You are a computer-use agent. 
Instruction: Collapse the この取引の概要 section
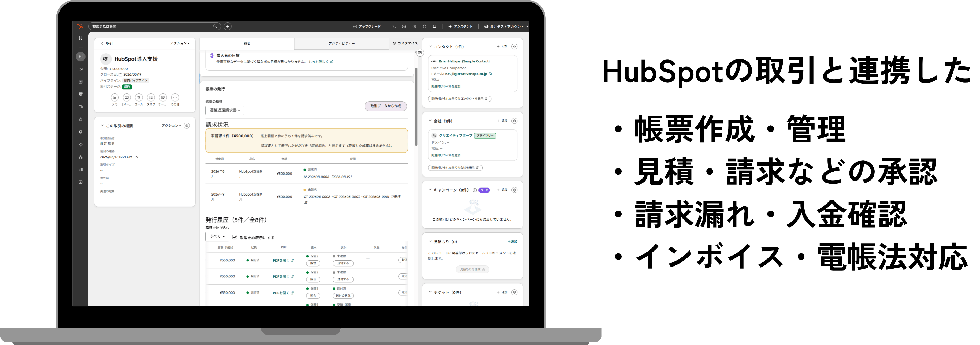(102, 125)
